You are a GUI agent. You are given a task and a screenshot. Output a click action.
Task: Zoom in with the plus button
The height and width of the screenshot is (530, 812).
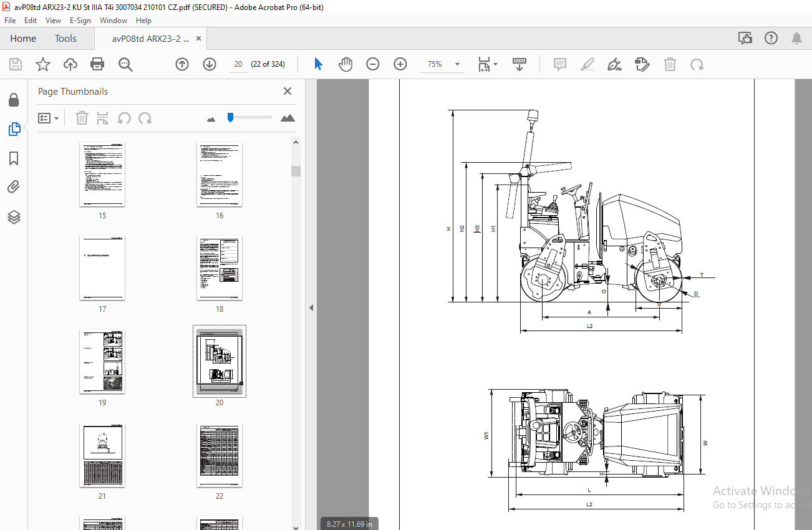tap(400, 64)
